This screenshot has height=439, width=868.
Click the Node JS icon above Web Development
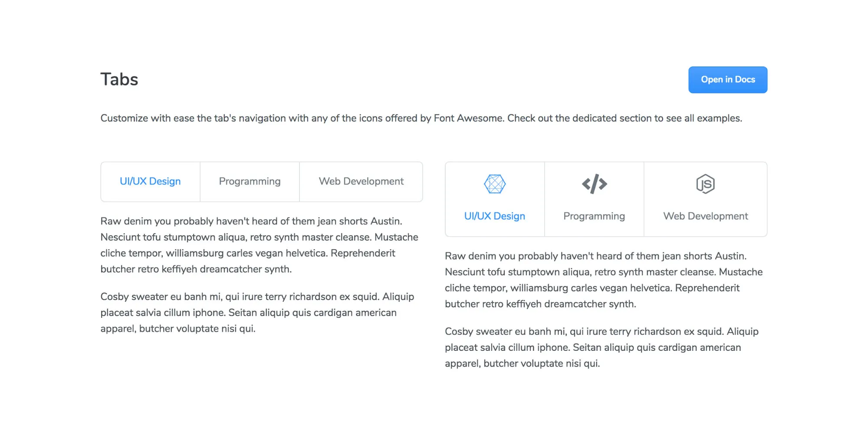click(705, 184)
